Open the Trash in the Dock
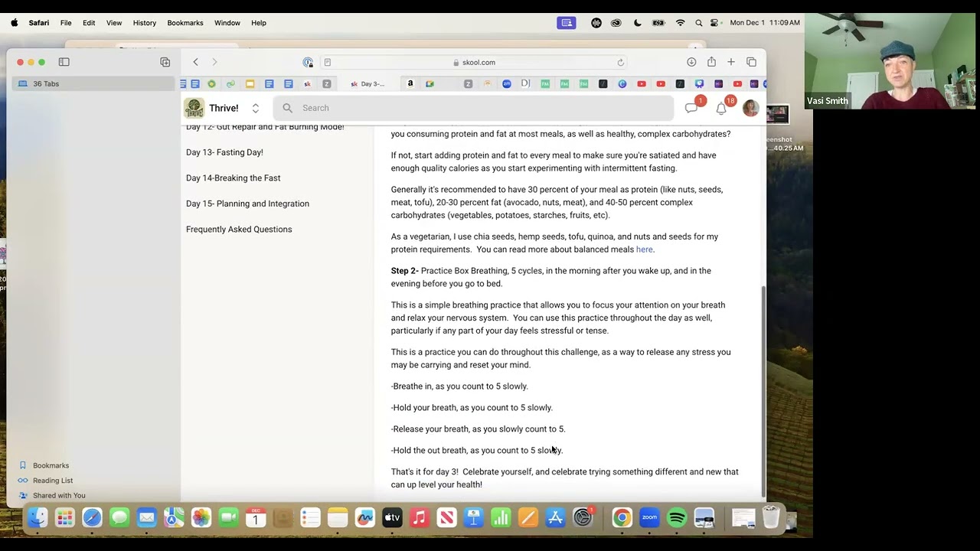Screen dimensions: 980x551 tap(771, 518)
